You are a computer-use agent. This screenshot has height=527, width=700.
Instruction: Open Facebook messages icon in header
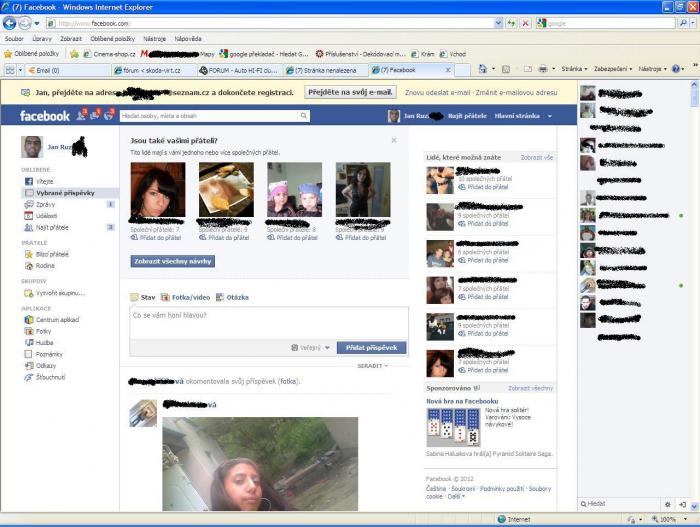(x=94, y=116)
